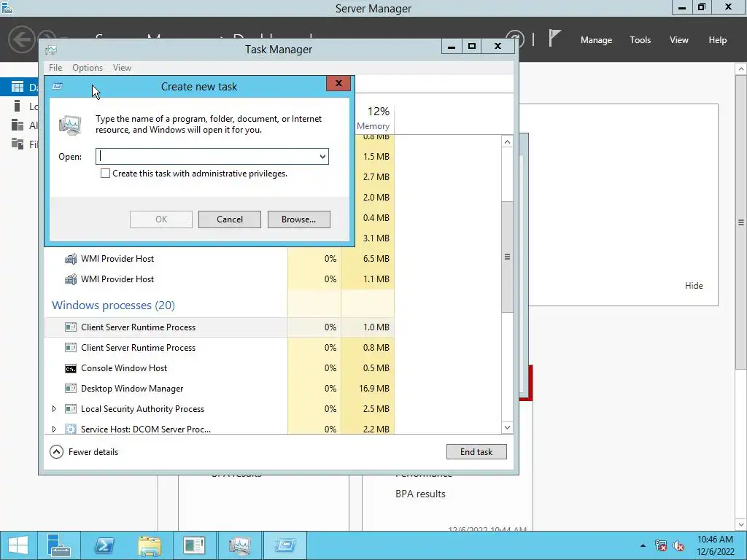Select the 16.9 MB memory cell

[x=368, y=389]
